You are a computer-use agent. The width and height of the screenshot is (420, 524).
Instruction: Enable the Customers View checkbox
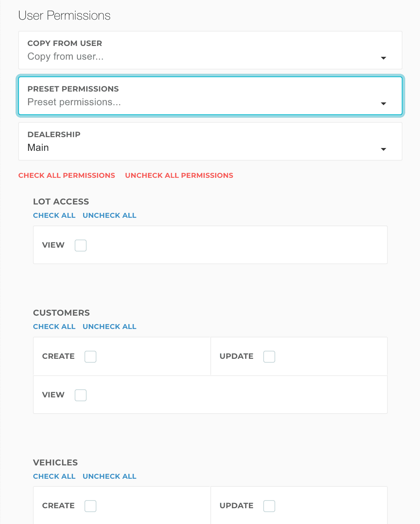pyautogui.click(x=81, y=395)
